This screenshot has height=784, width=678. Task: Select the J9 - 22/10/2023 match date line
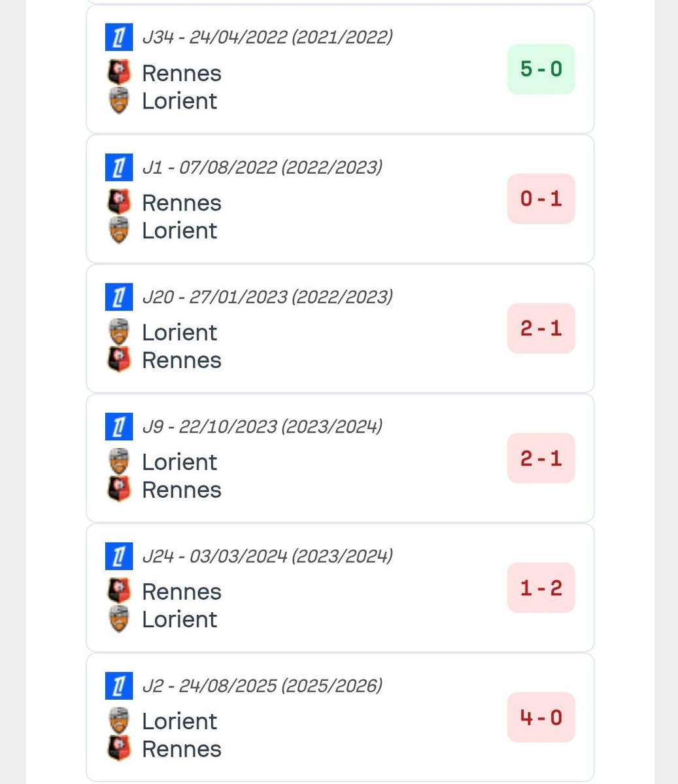coord(262,427)
